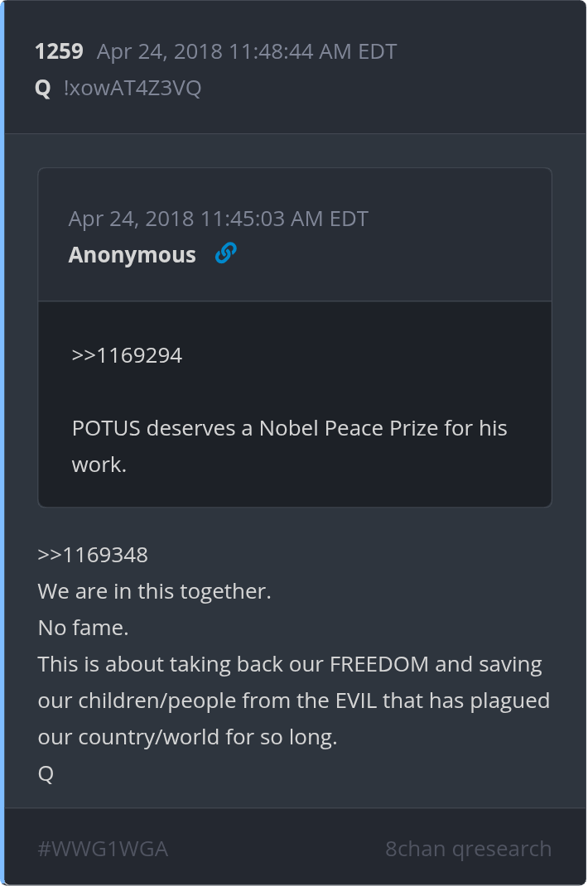588x886 pixels.
Task: Click the word "work." in the quoted post
Action: tap(99, 465)
